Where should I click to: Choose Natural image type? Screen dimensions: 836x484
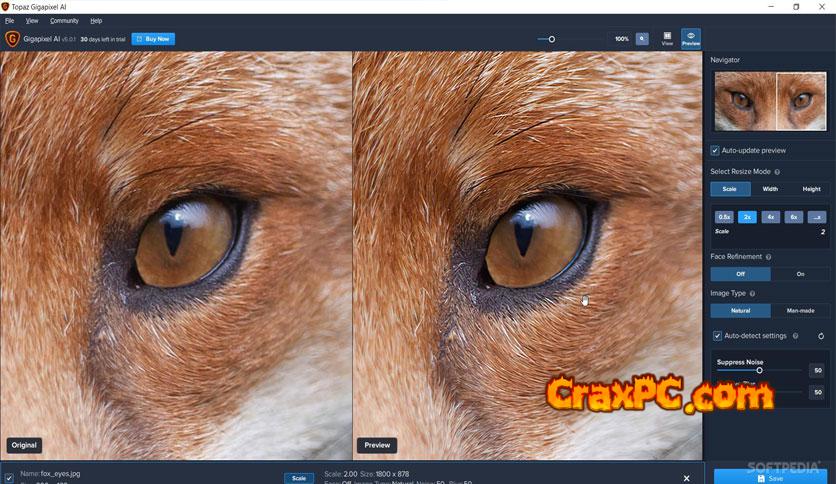tap(740, 311)
